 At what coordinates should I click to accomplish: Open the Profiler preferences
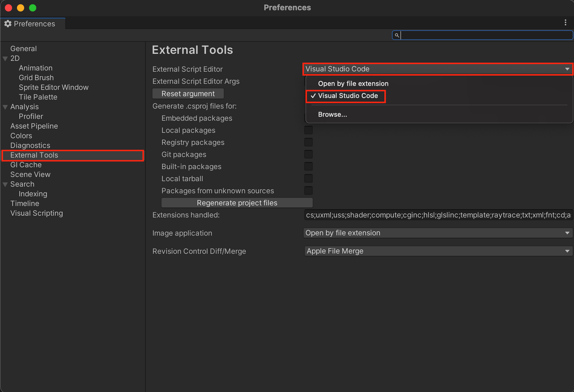(31, 116)
